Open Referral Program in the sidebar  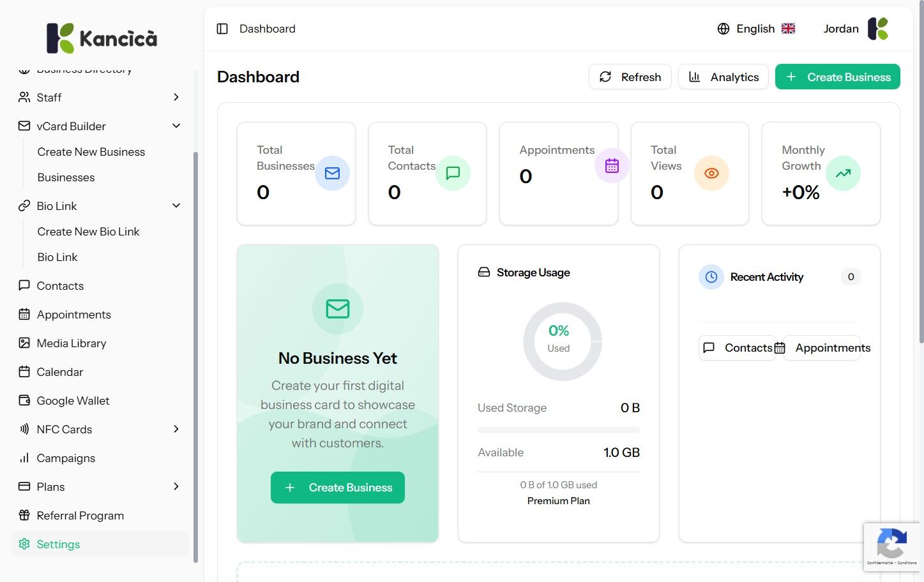point(100,515)
